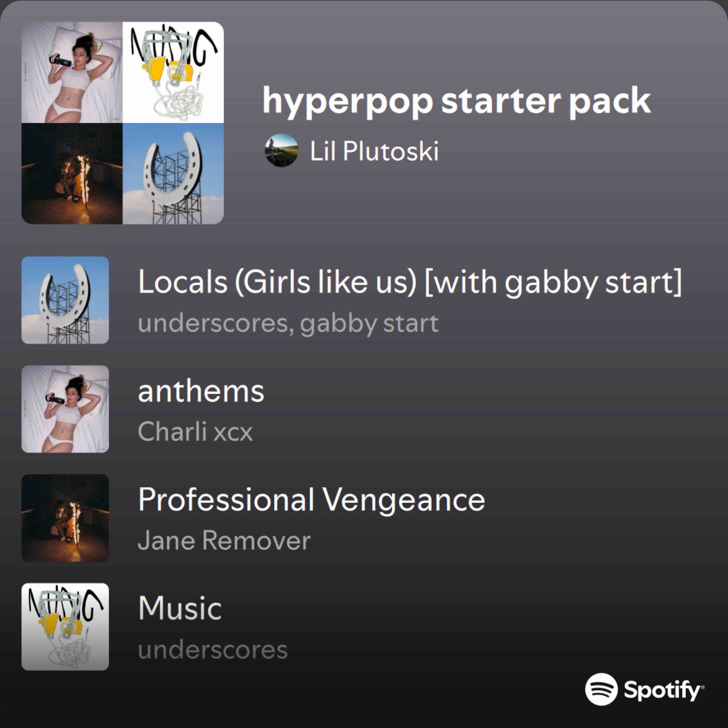Click the anthems track album thumbnail
The image size is (728, 728).
pos(65,409)
